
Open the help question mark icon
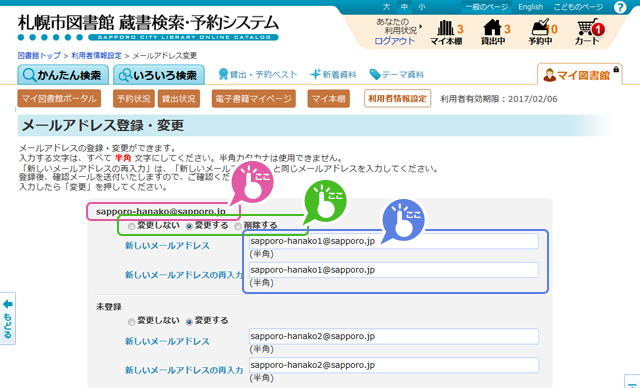click(620, 7)
